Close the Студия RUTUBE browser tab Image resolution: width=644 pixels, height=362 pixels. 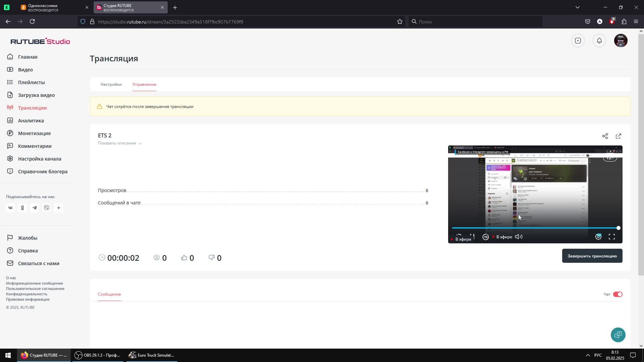tap(162, 7)
